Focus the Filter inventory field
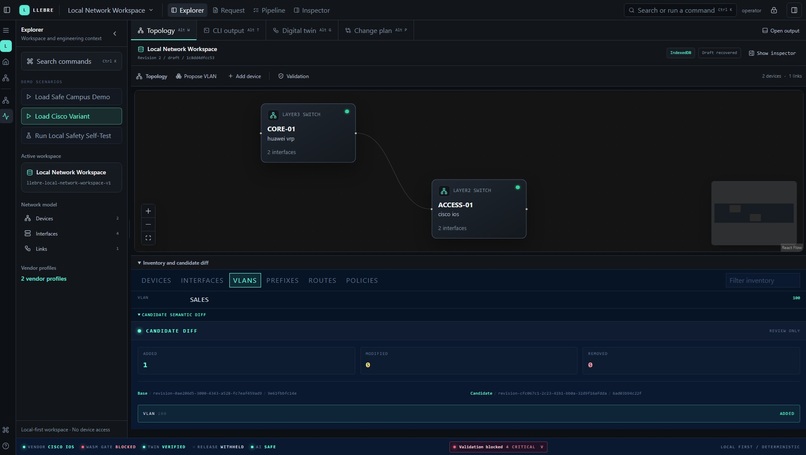This screenshot has height=455, width=806. [x=762, y=280]
